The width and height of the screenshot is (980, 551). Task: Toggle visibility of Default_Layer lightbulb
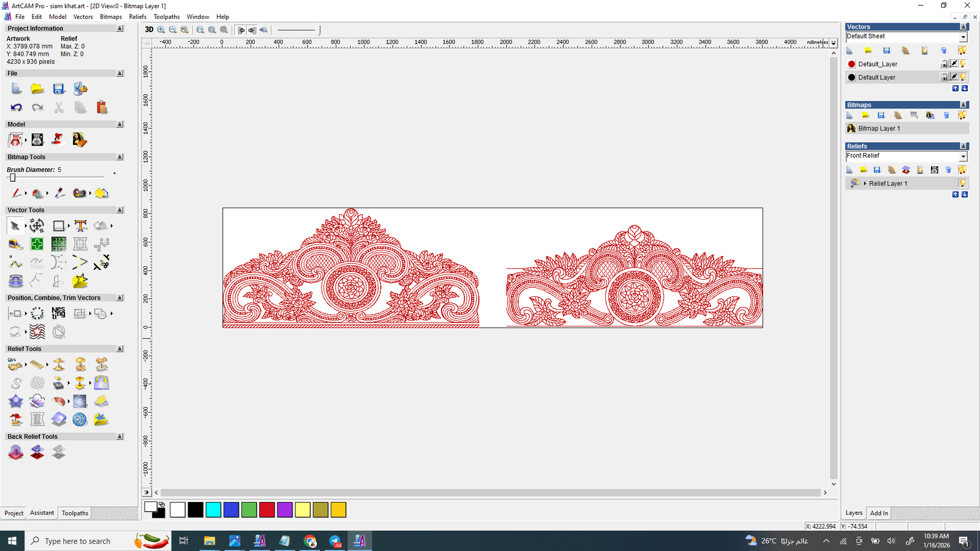[x=963, y=64]
